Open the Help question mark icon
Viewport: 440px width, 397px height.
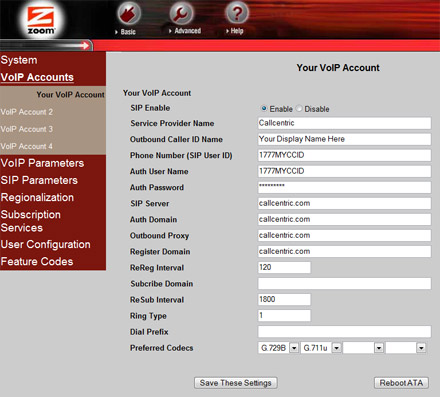click(x=237, y=14)
